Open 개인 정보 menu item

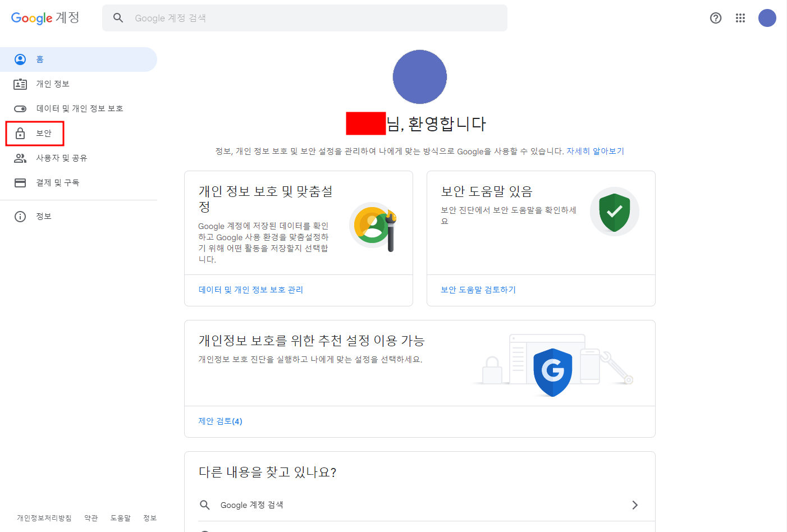pos(79,84)
